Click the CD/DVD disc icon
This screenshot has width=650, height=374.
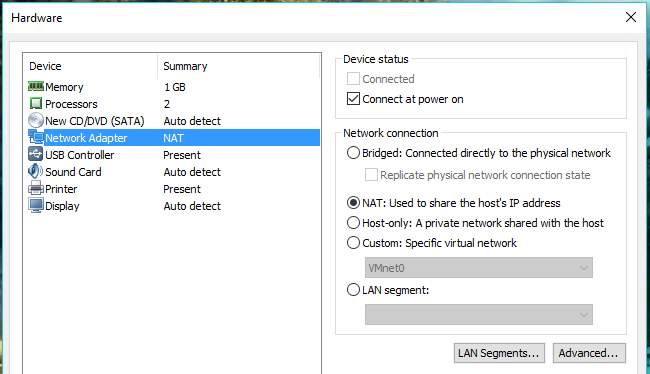coord(36,120)
